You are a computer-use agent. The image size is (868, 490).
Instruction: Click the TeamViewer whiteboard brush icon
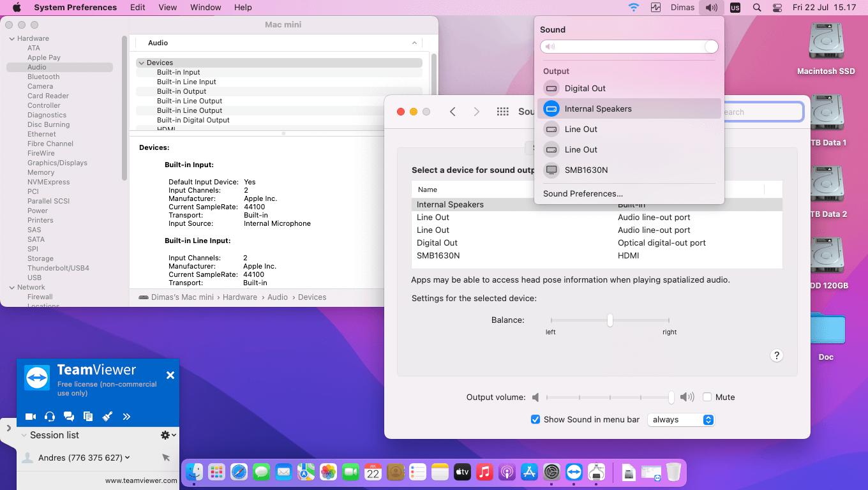[107, 417]
